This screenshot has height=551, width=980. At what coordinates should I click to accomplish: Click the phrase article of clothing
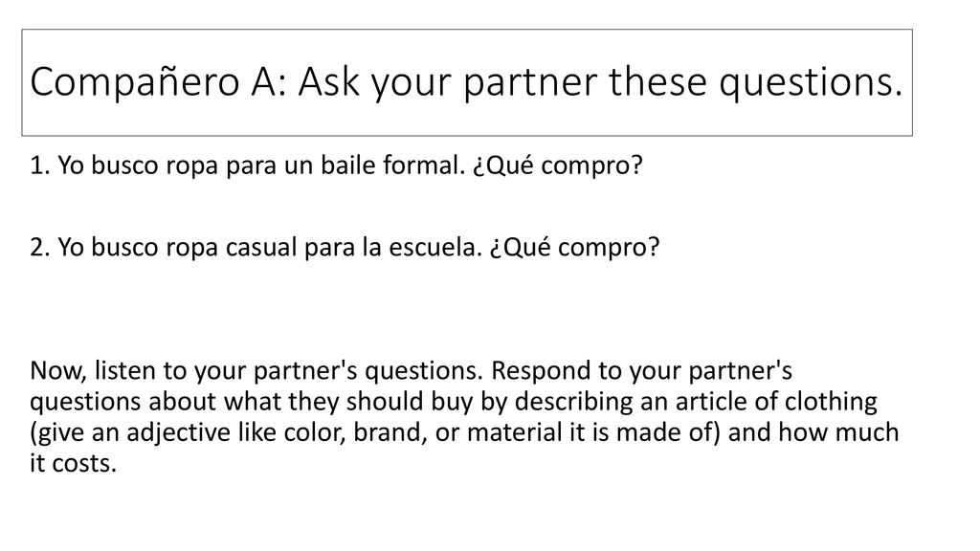(768, 402)
